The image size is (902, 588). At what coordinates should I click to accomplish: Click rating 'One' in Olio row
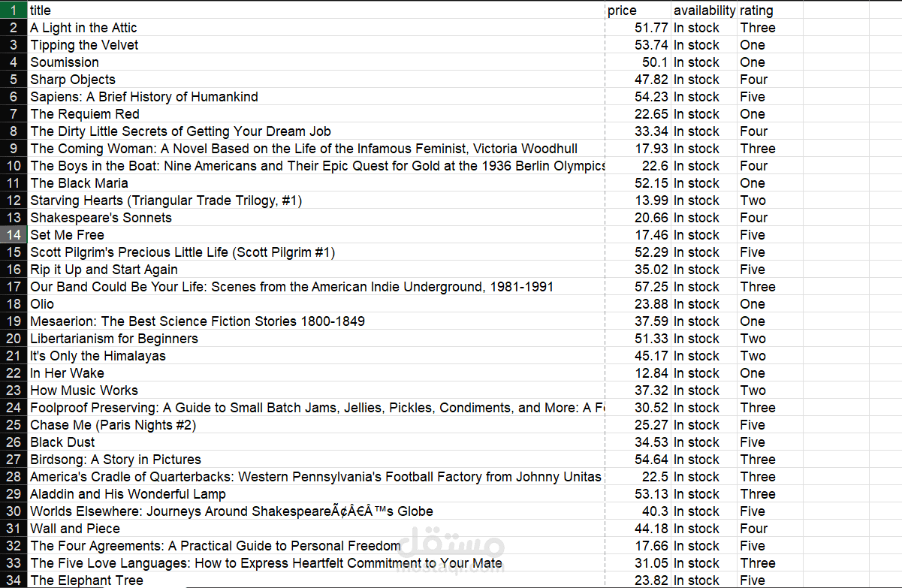tap(771, 304)
